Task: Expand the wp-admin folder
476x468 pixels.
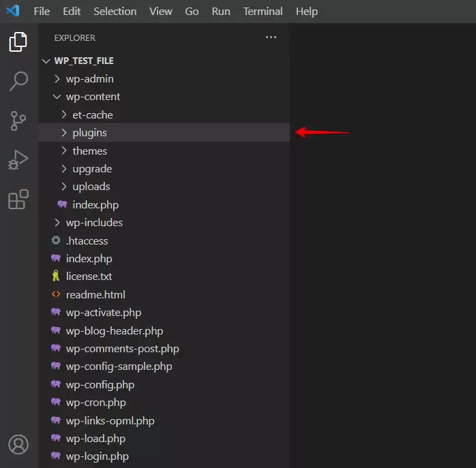Action: click(x=89, y=79)
